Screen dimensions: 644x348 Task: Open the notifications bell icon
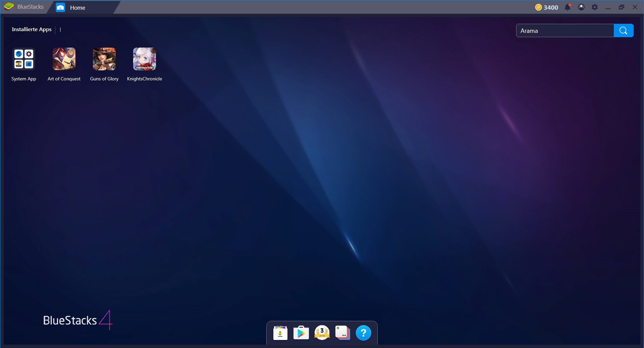[x=568, y=7]
